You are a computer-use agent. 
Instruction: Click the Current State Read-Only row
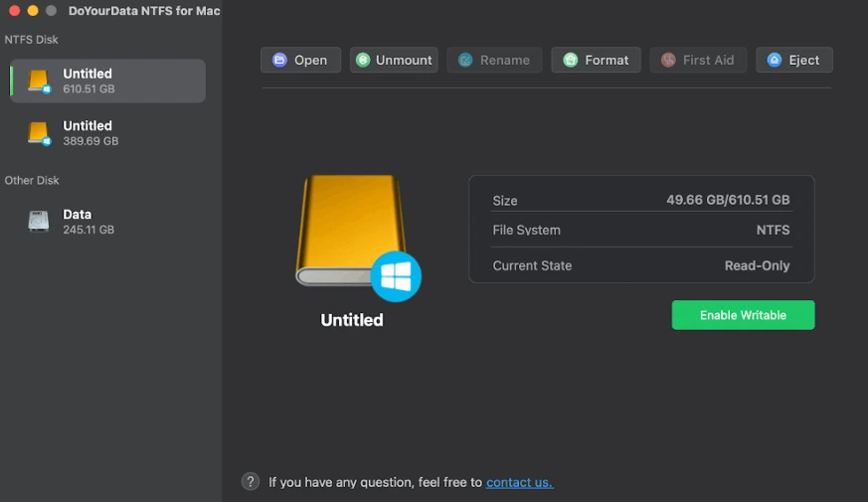pyautogui.click(x=640, y=265)
